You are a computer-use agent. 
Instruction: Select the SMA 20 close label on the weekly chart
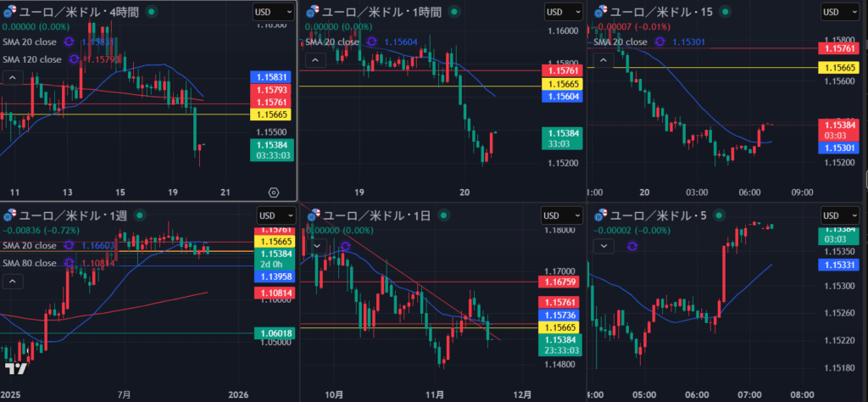(30, 245)
